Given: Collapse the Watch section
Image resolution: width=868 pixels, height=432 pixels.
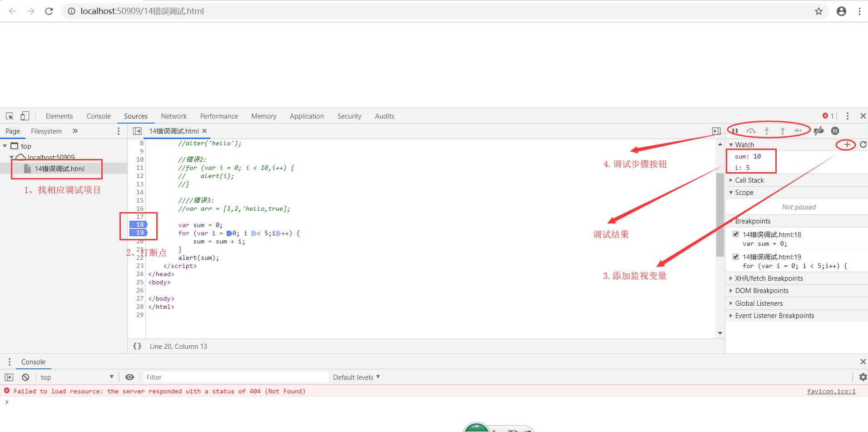Looking at the screenshot, I should point(731,144).
